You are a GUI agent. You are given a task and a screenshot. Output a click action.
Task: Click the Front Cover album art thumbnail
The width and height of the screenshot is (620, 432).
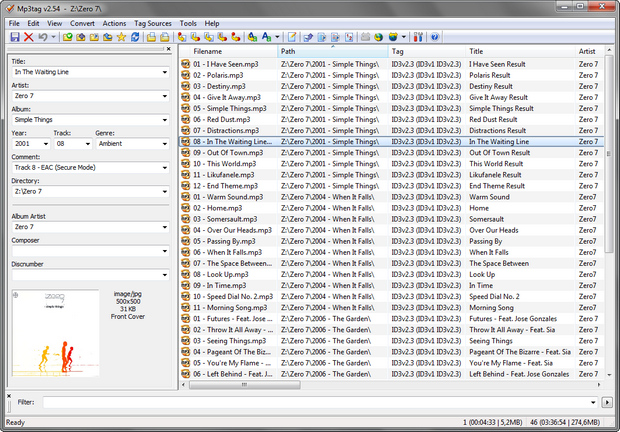55,333
